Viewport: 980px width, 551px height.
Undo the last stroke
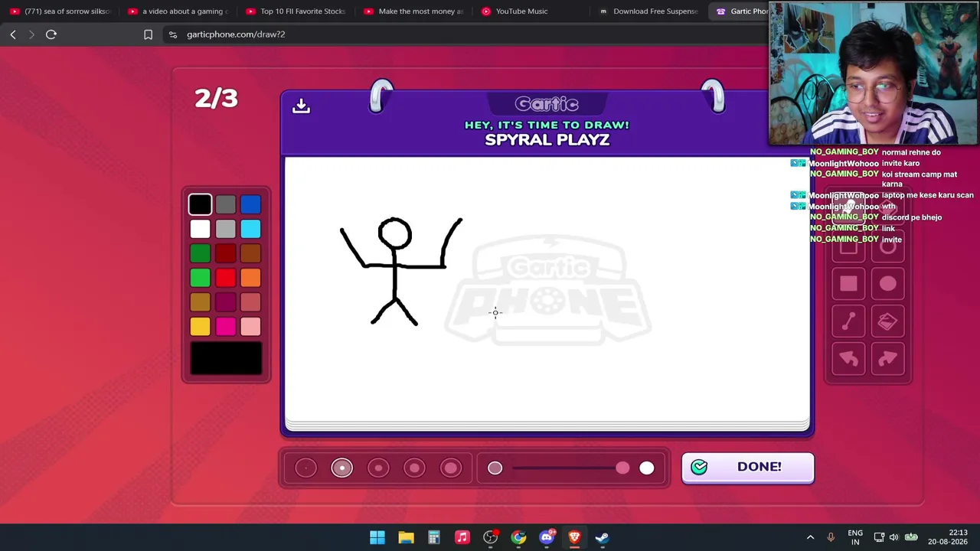tap(848, 359)
